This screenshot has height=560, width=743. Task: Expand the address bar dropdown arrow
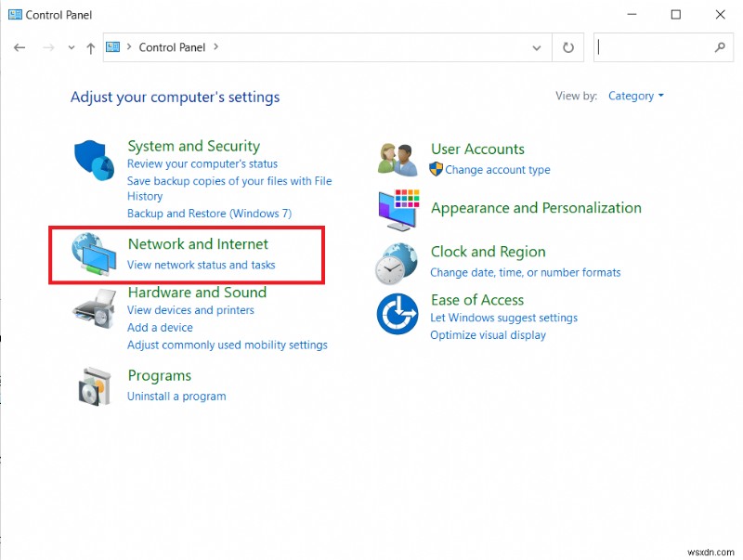point(537,47)
